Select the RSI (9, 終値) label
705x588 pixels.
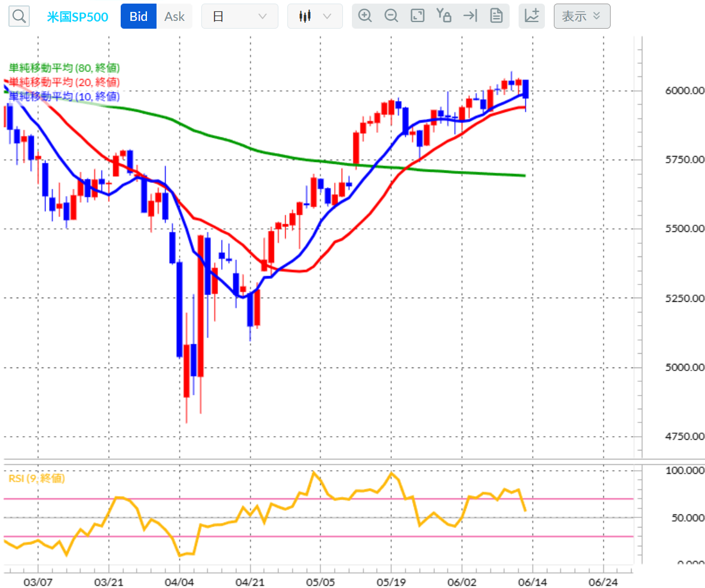(x=37, y=478)
